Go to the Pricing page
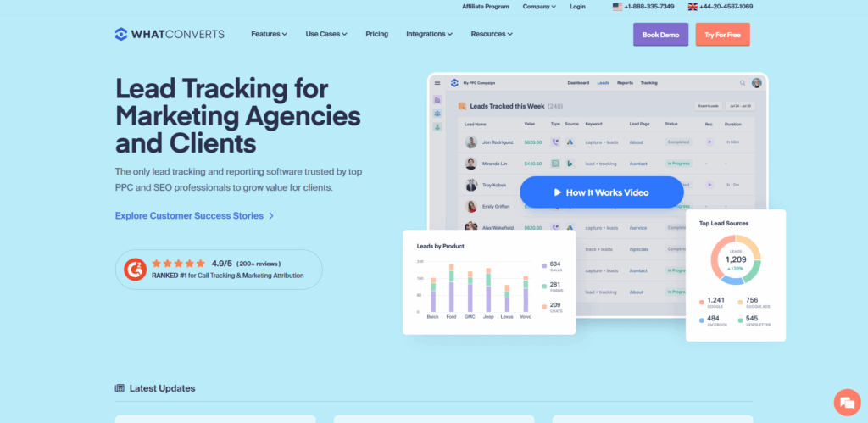This screenshot has width=868, height=423. 376,34
